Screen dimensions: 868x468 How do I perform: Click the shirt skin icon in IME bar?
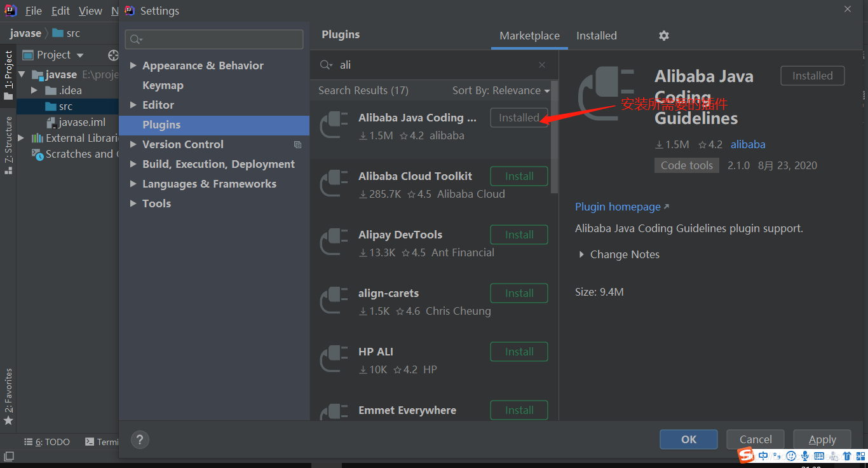[x=847, y=455]
